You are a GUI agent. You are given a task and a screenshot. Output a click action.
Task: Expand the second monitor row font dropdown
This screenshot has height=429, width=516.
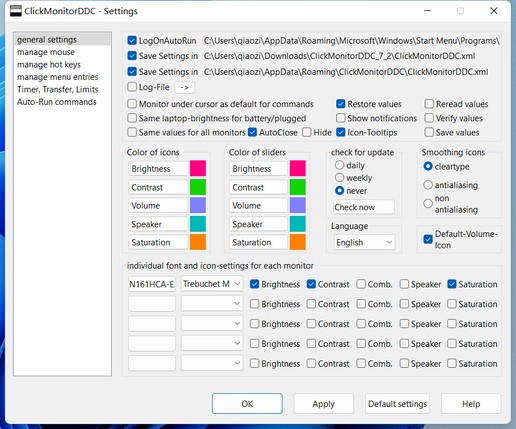click(x=212, y=304)
